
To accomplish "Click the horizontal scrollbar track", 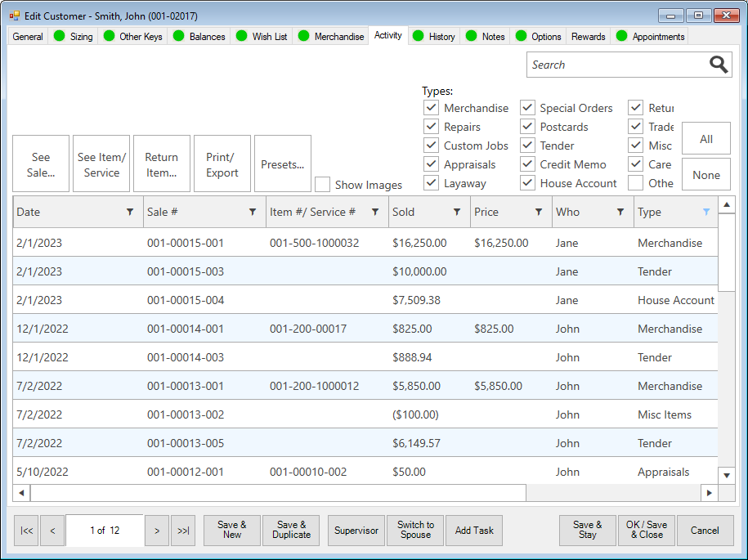I will pos(368,493).
